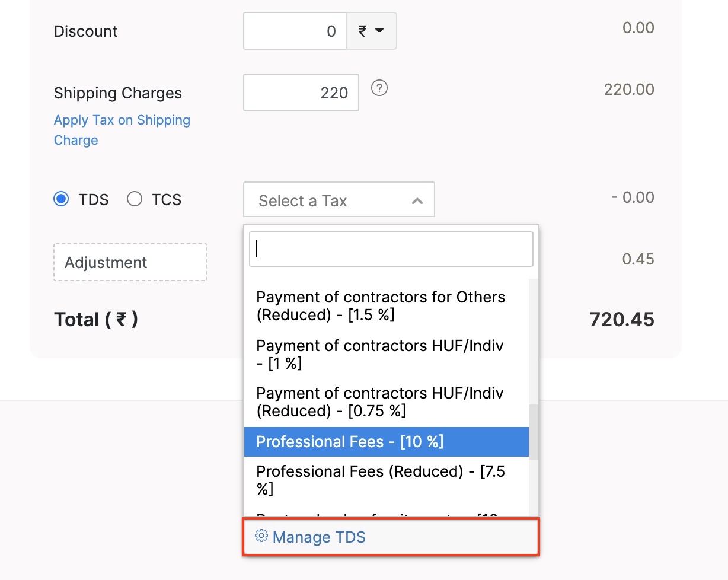The width and height of the screenshot is (728, 580).
Task: Open the help tooltip next to Shipping Charges
Action: 379,88
